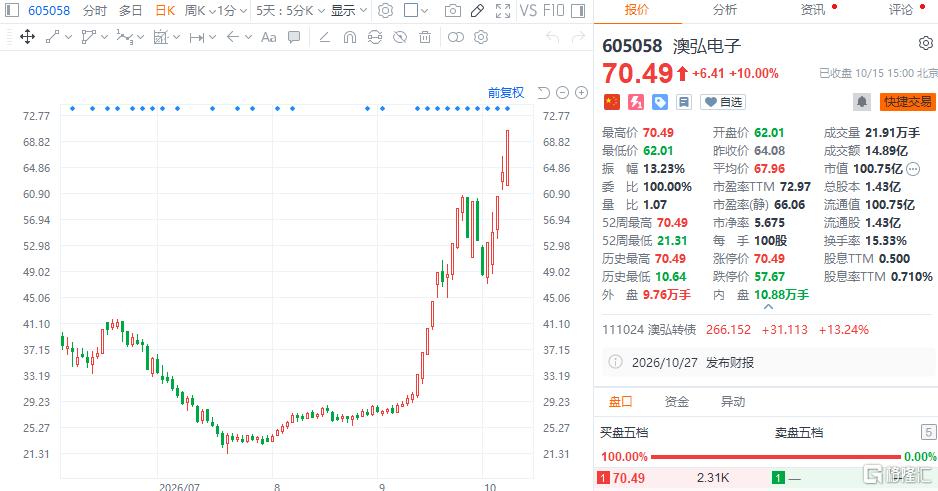Viewport: 938px width, 491px height.
Task: Toggle the drawing pencil tool
Action: (477, 10)
